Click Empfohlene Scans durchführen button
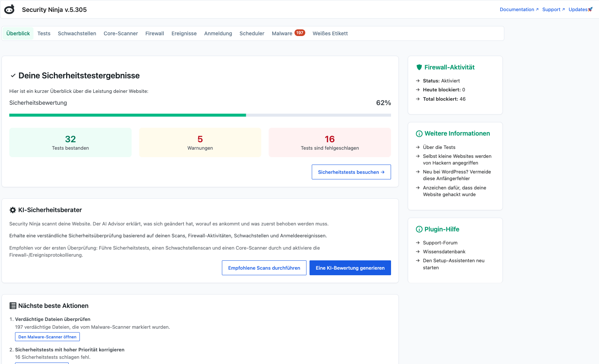 pos(264,268)
